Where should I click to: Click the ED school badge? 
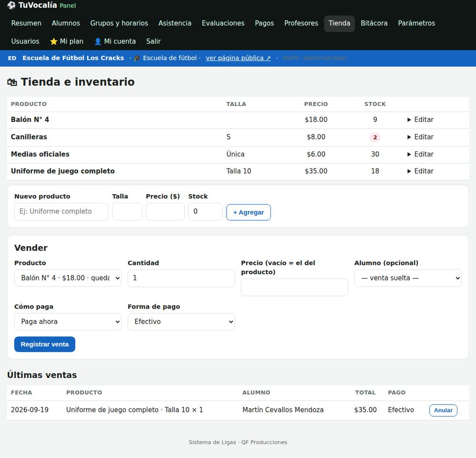click(12, 58)
